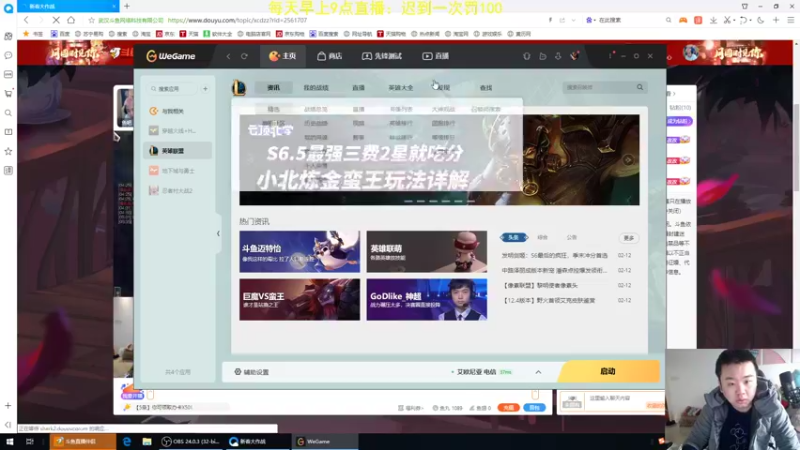Click the shield icon in WeGame header
The height and width of the screenshot is (450, 800).
tap(527, 56)
